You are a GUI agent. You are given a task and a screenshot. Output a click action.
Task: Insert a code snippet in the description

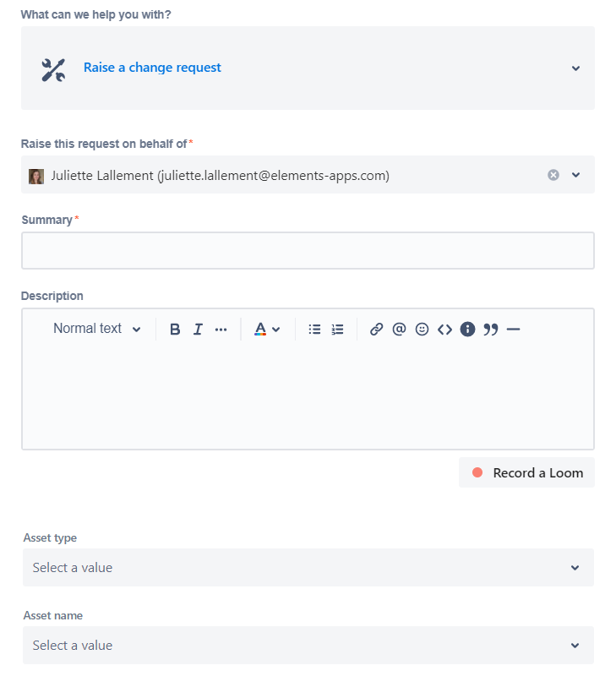pyautogui.click(x=445, y=329)
